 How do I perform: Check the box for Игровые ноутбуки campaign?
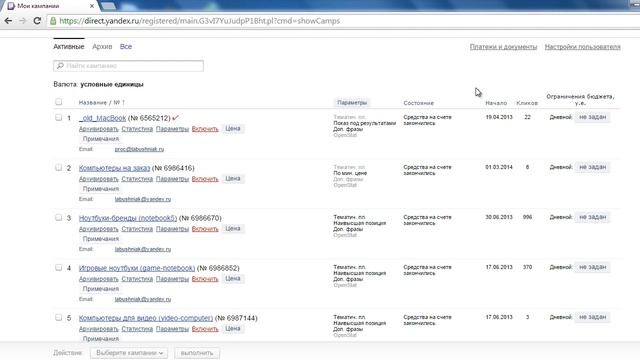[58, 268]
